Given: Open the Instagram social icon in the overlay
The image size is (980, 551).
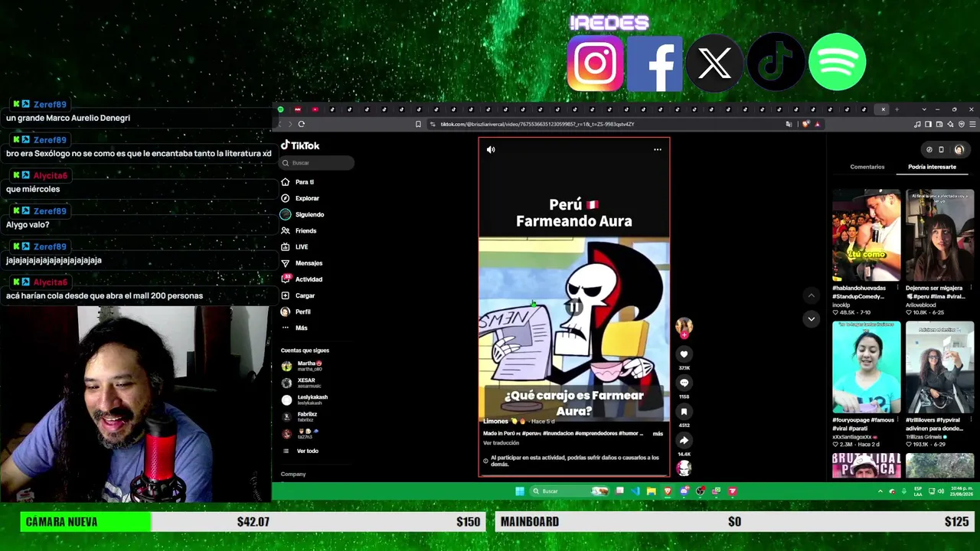Looking at the screenshot, I should (x=595, y=64).
